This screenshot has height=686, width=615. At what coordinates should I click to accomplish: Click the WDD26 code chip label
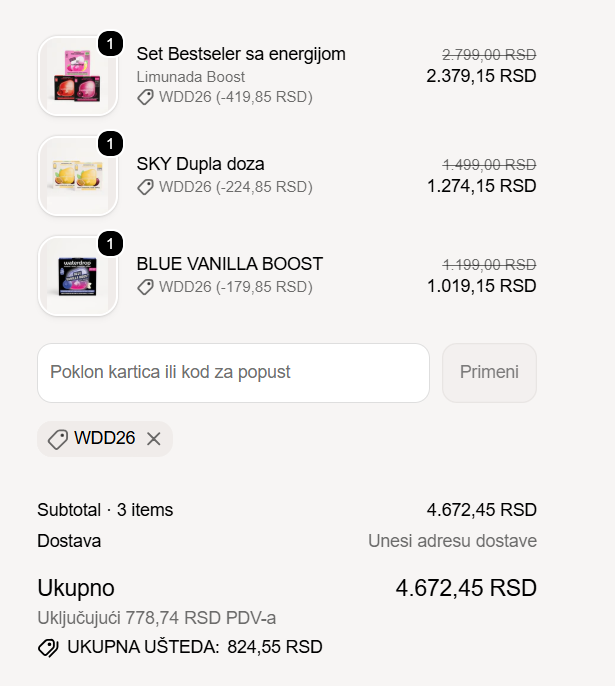click(x=105, y=438)
